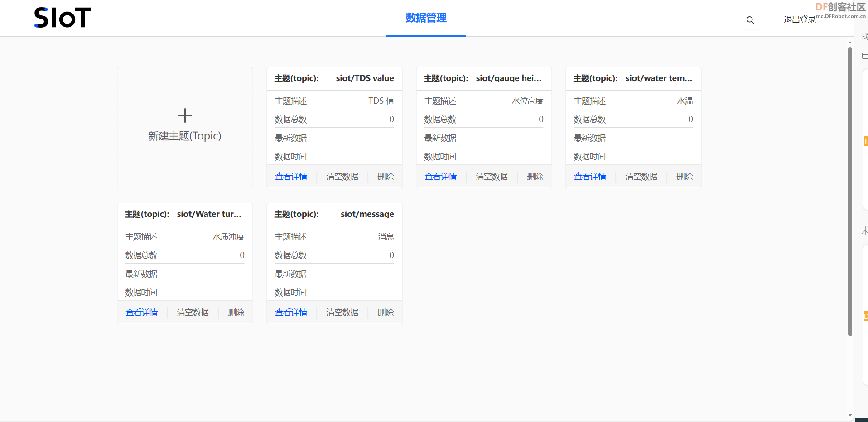868x422 pixels.
Task: Click the siot/water tem... topic title
Action: click(x=659, y=78)
